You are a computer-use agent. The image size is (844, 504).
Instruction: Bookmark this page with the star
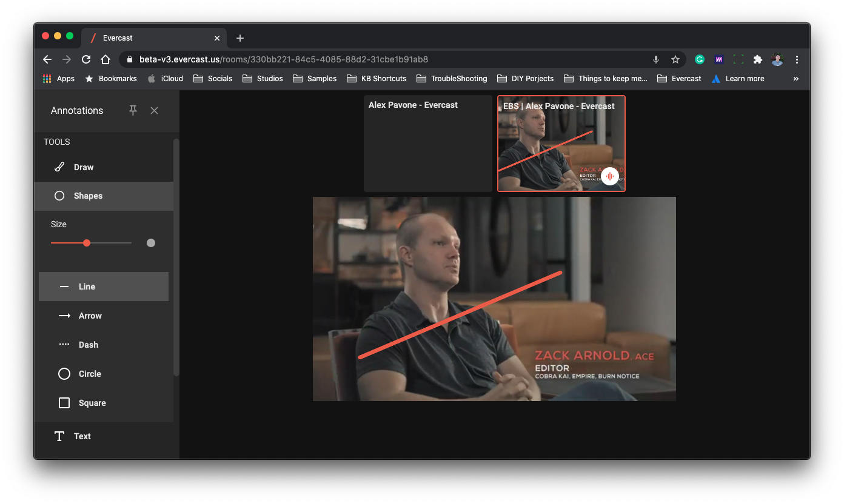point(675,59)
